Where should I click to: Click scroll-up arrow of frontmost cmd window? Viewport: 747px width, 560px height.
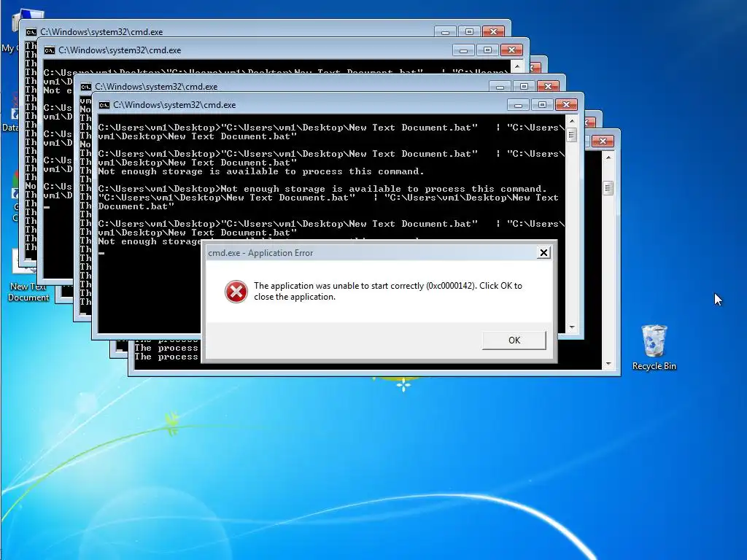click(x=572, y=120)
